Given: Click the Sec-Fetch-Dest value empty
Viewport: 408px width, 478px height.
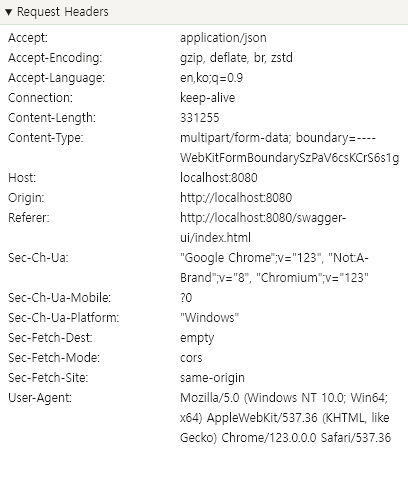Looking at the screenshot, I should coord(197,338).
